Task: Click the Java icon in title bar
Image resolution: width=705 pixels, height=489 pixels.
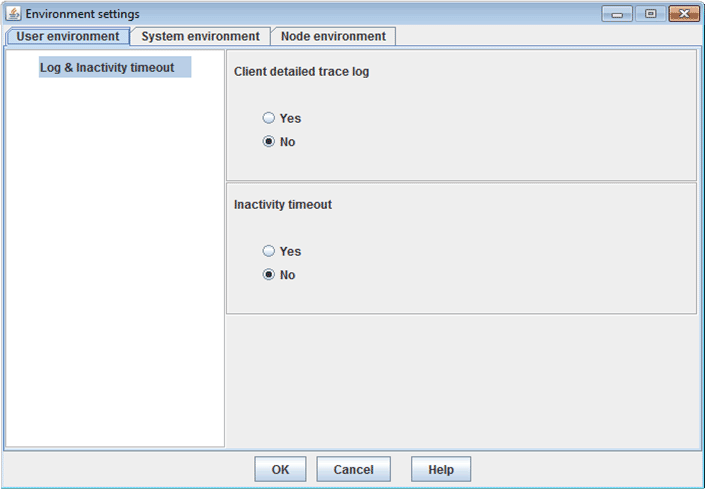Action: click(x=13, y=14)
